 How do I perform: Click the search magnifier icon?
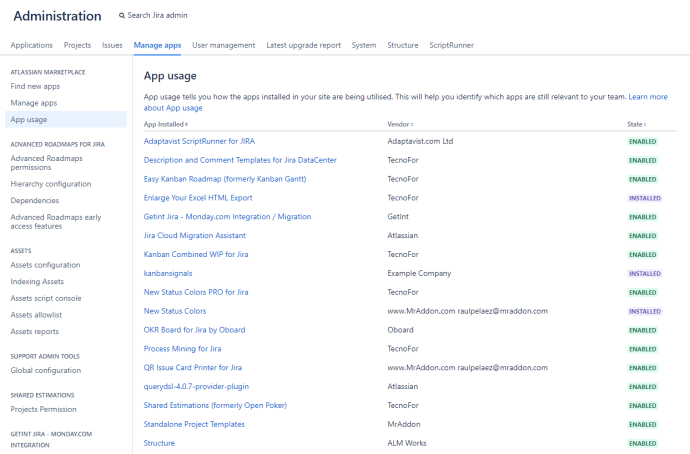pyautogui.click(x=122, y=16)
